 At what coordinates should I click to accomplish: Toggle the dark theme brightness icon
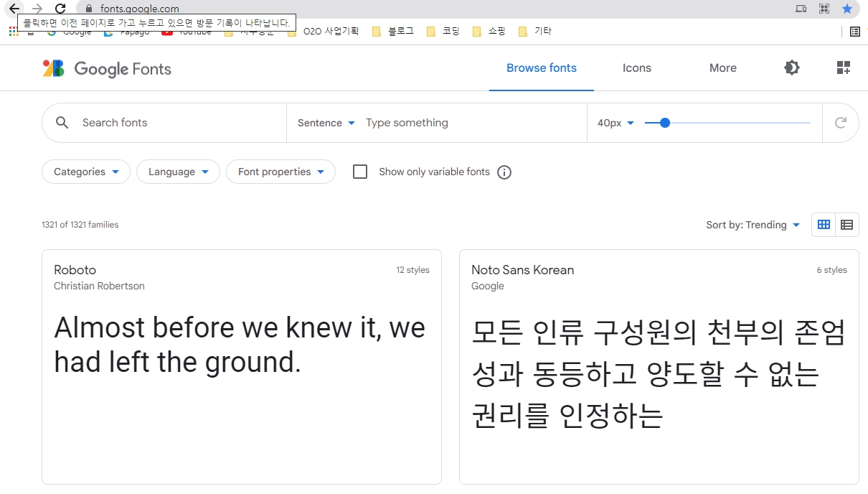point(792,68)
